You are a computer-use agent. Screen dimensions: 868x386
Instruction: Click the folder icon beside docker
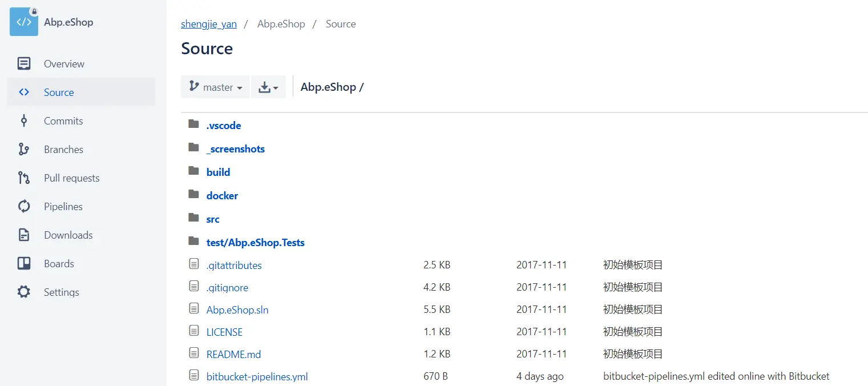[194, 194]
